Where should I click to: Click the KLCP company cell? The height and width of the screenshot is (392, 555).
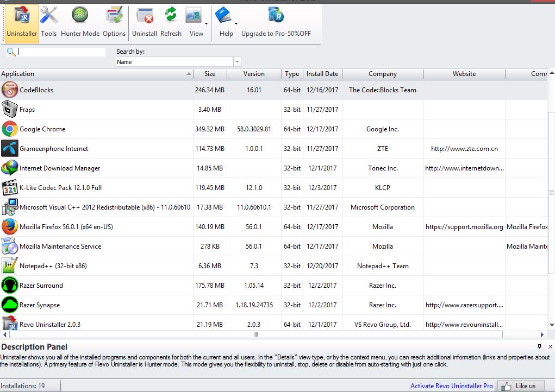pyautogui.click(x=383, y=188)
